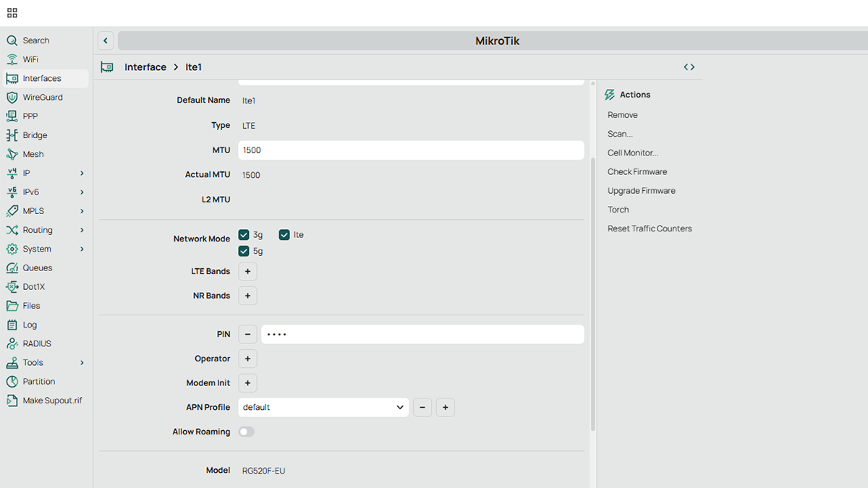868x488 pixels.
Task: Enable the Allow Roaming toggle
Action: coord(247,432)
